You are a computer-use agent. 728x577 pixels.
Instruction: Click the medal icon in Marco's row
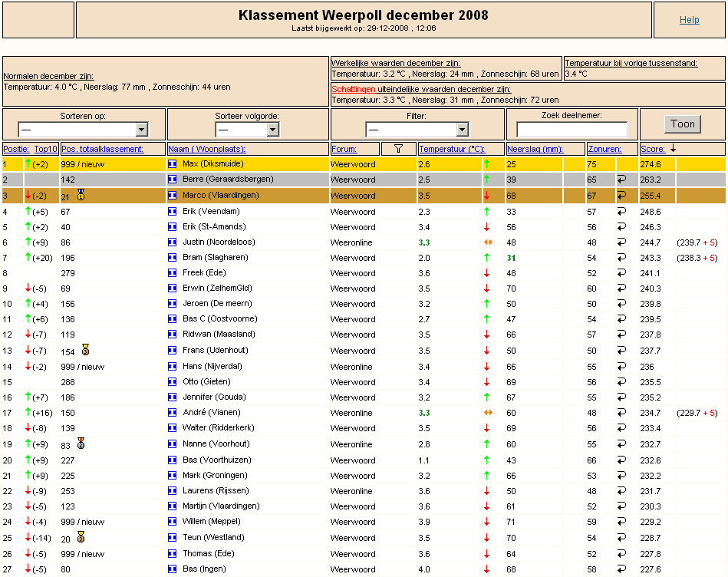click(x=81, y=196)
